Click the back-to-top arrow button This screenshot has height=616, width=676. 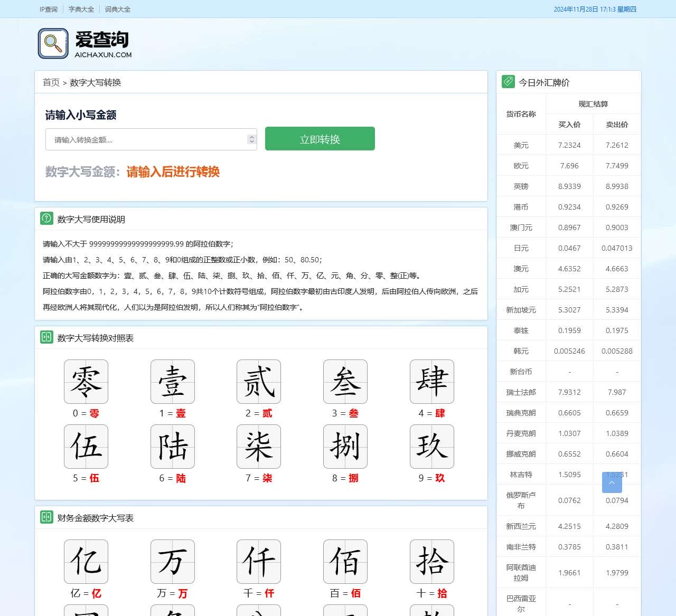[x=612, y=482]
